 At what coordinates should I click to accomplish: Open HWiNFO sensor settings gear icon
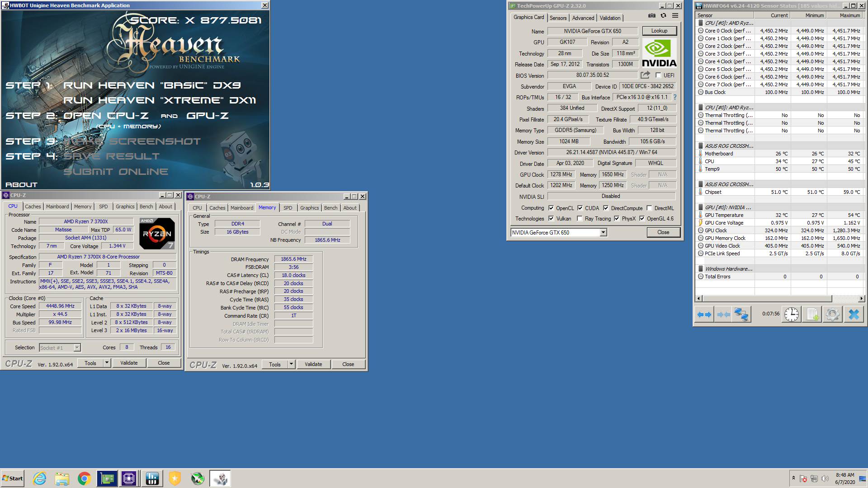[x=833, y=314]
